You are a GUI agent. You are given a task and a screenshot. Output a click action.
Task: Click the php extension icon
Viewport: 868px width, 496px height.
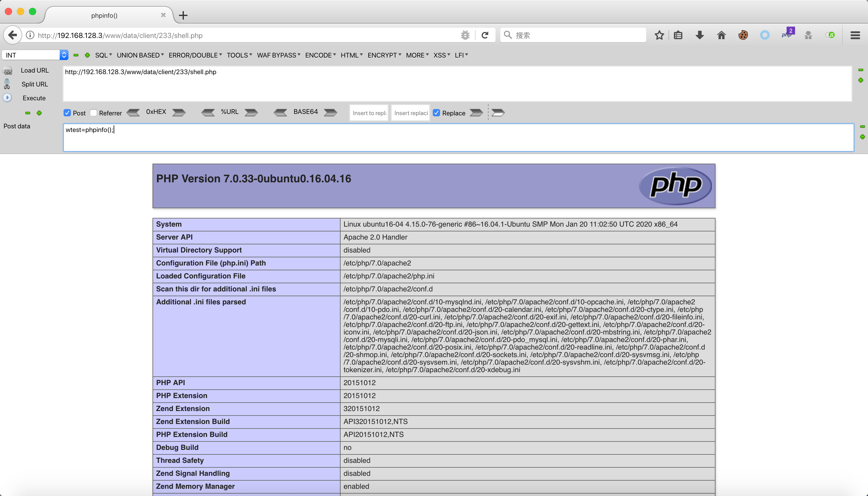click(x=787, y=34)
